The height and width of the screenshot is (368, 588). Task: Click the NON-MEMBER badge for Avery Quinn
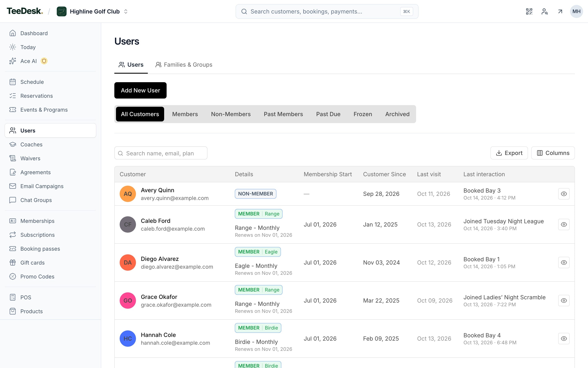click(x=255, y=194)
